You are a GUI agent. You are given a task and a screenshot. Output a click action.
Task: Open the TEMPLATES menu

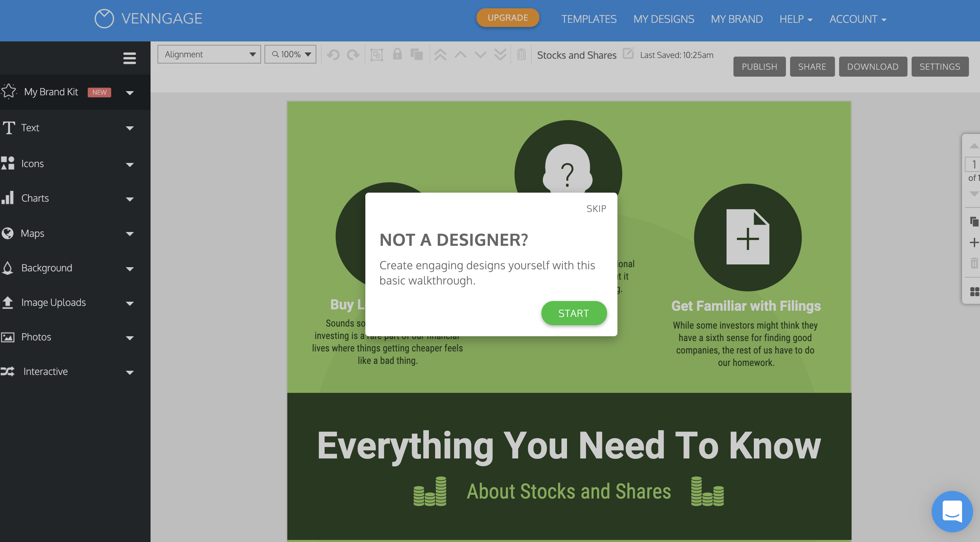tap(588, 19)
